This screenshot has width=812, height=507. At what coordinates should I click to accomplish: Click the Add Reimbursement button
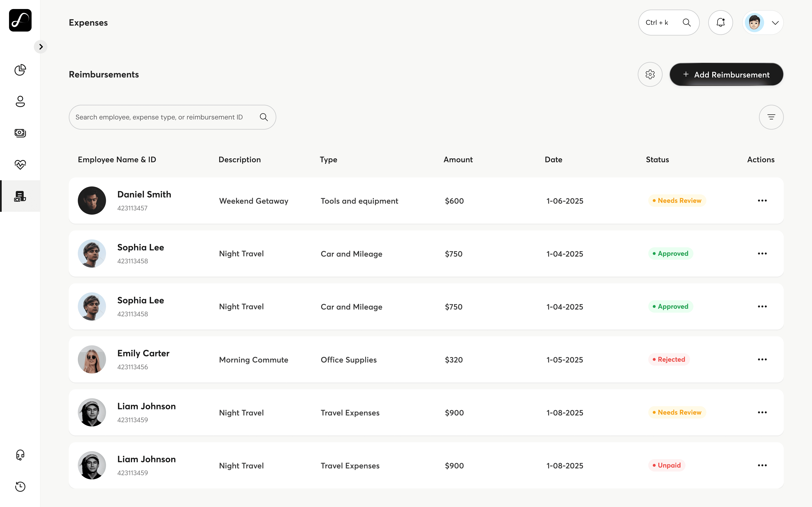click(726, 75)
